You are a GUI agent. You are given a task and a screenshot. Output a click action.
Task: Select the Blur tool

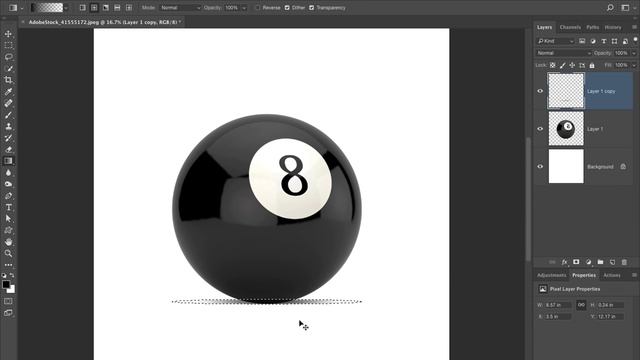8,173
